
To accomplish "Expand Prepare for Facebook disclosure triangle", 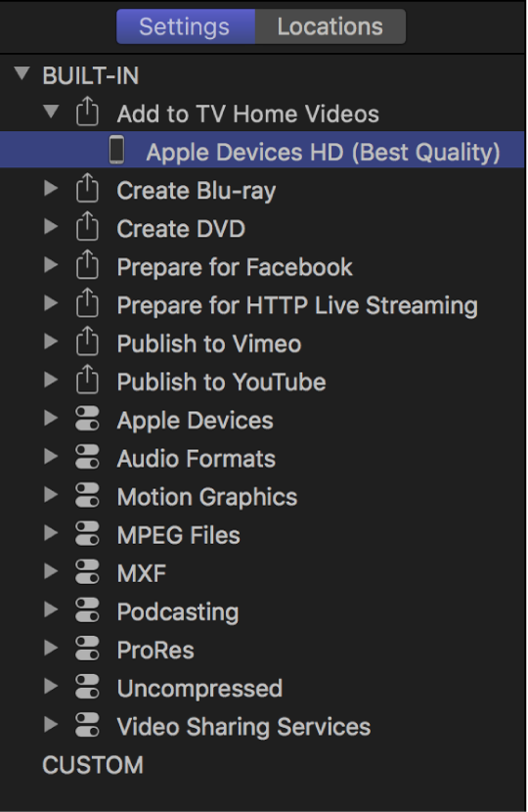I will (51, 264).
